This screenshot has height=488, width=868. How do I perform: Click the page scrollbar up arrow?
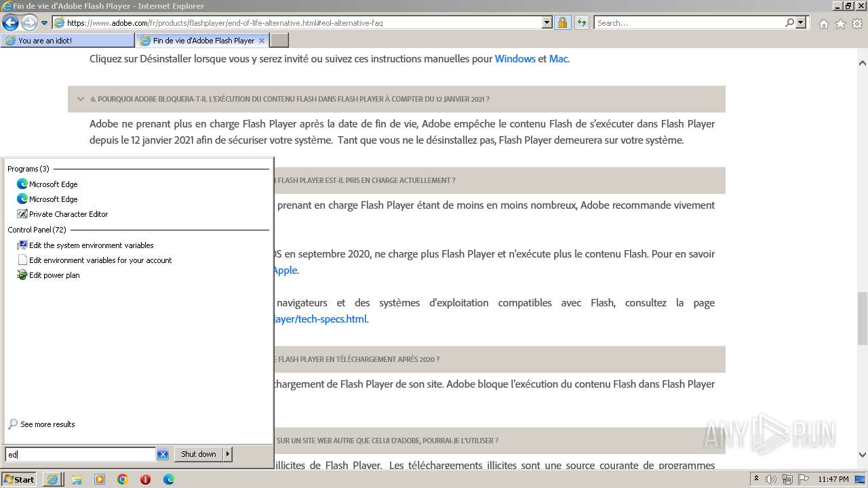pos(863,63)
